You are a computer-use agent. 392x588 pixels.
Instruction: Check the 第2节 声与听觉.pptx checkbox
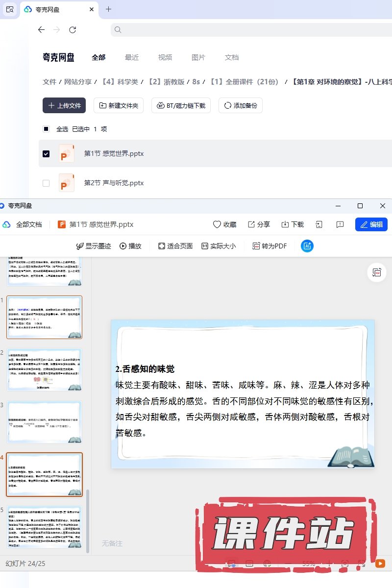point(46,183)
